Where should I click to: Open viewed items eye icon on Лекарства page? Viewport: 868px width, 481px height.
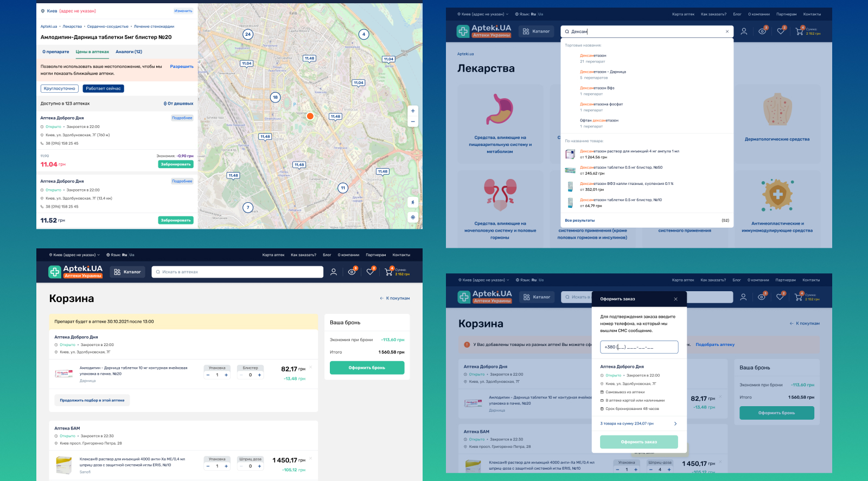[x=762, y=31]
